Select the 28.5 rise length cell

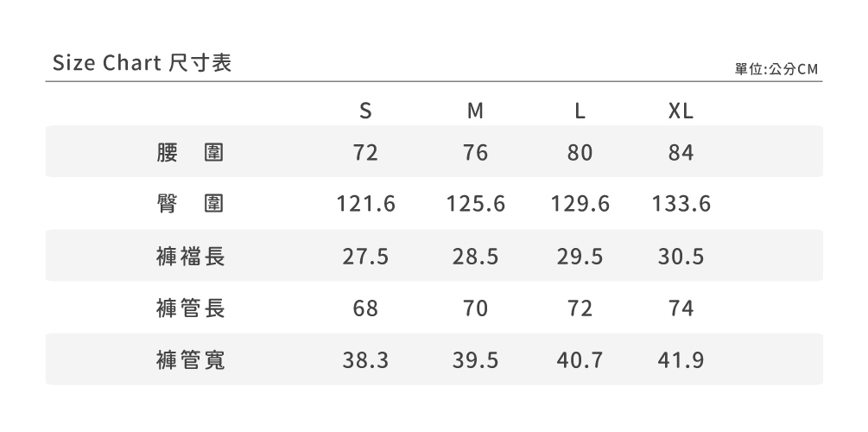coord(475,257)
